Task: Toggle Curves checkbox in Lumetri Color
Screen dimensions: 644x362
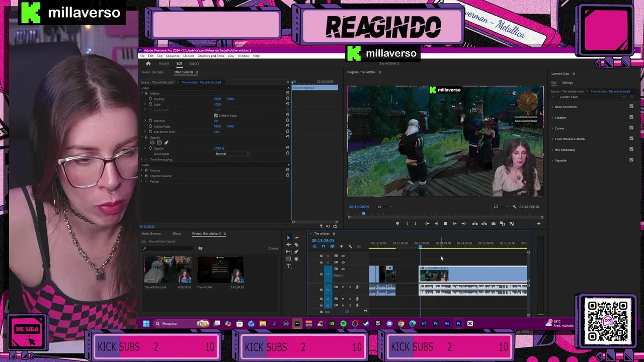Action: tap(631, 128)
